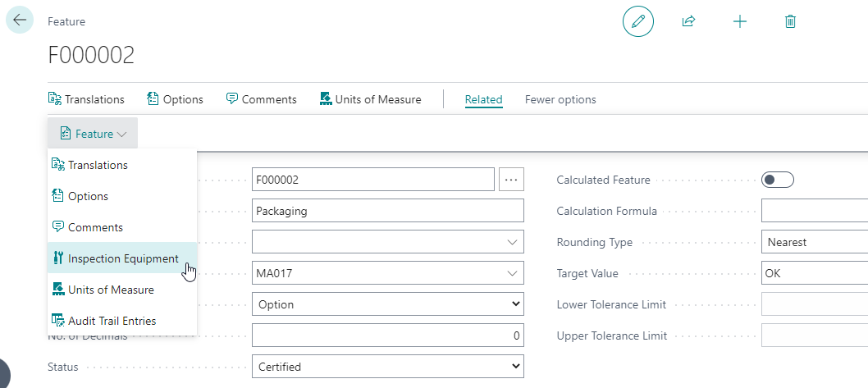Click the No. of Decimals field
The height and width of the screenshot is (388, 868).
point(387,336)
